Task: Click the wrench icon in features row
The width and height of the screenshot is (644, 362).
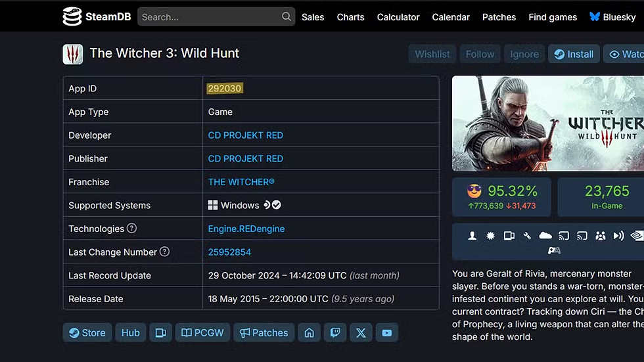Action: pyautogui.click(x=527, y=236)
